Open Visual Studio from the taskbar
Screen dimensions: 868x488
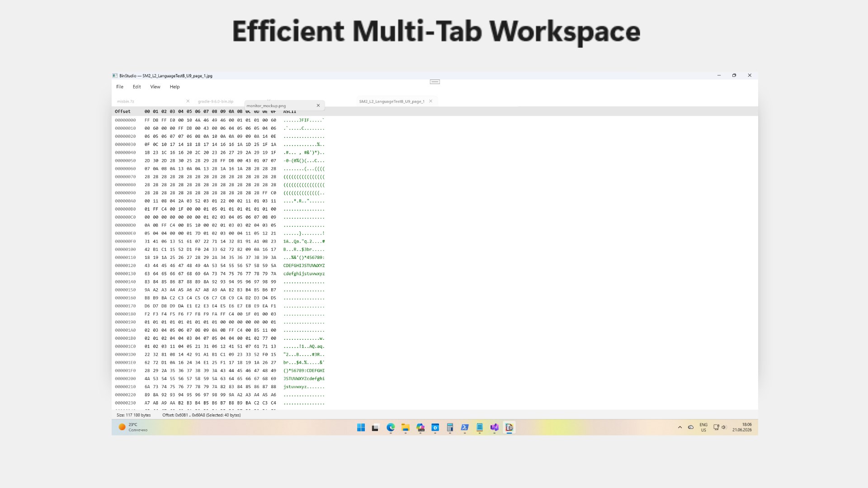495,427
